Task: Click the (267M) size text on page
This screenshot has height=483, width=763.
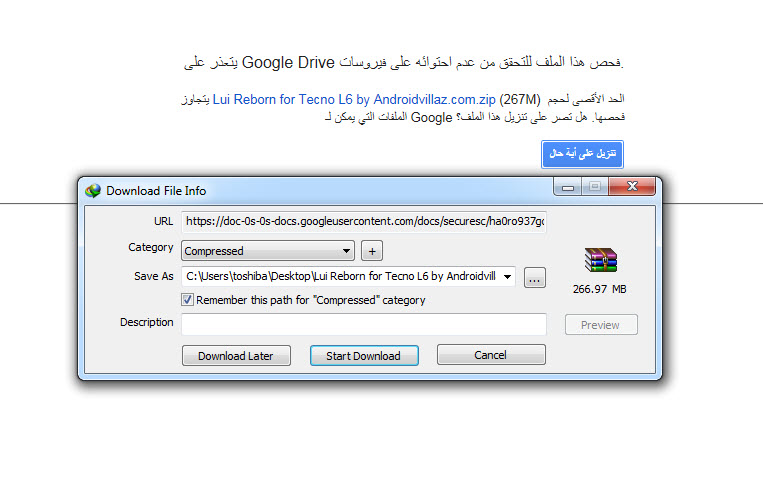Action: tap(520, 100)
